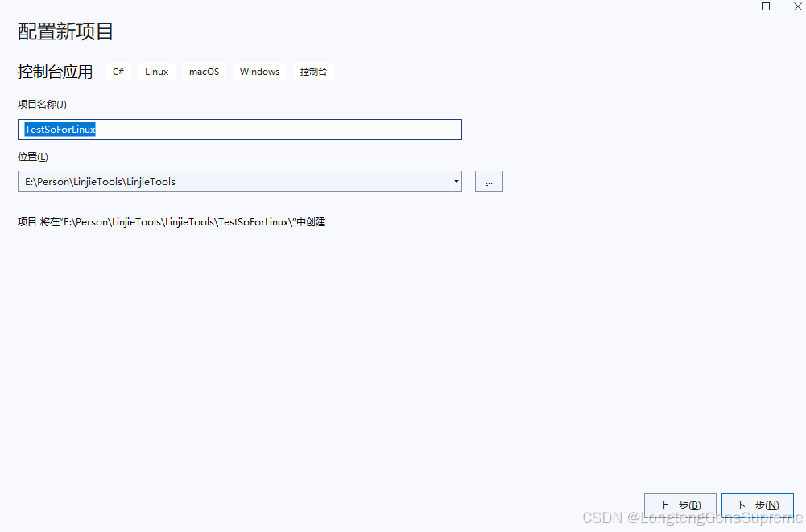The height and width of the screenshot is (532, 806).
Task: Click the project creation path message
Action: (172, 222)
